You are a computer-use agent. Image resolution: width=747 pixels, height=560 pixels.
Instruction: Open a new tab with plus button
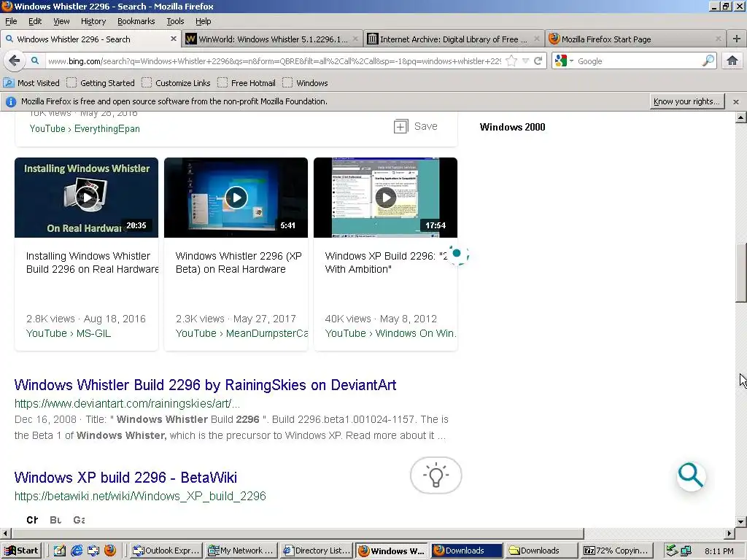737,39
